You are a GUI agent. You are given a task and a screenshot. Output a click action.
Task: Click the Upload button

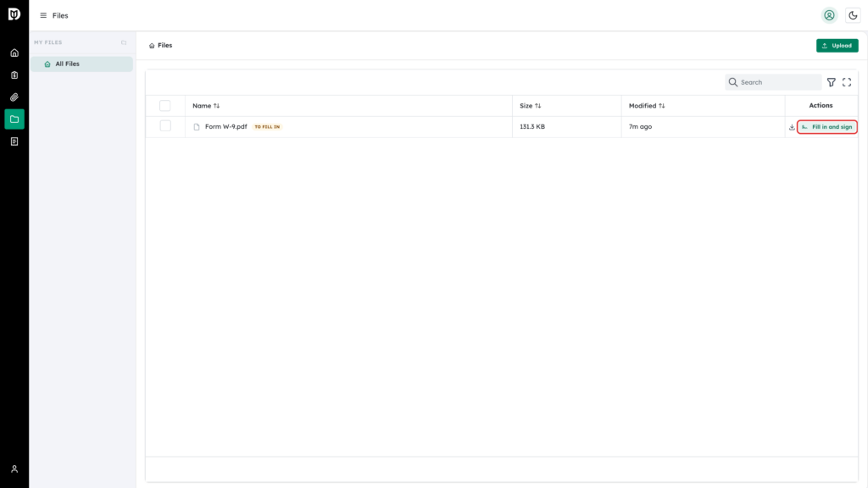[x=837, y=46]
